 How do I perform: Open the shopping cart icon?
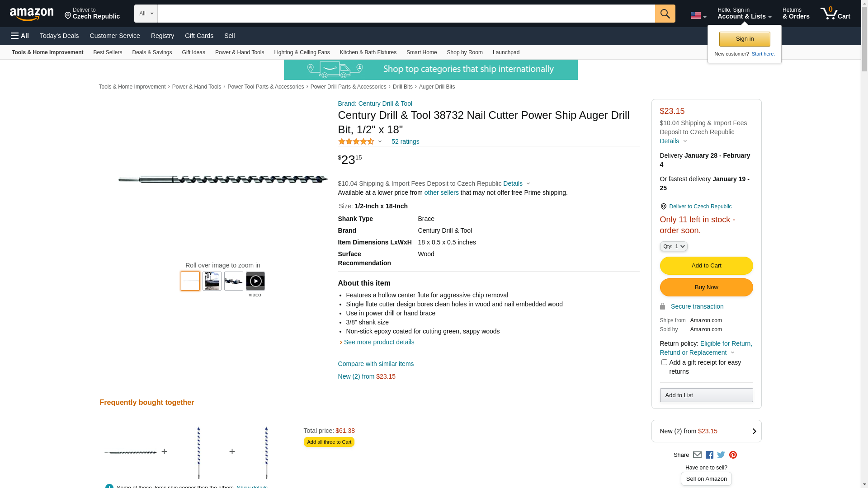pyautogui.click(x=835, y=14)
